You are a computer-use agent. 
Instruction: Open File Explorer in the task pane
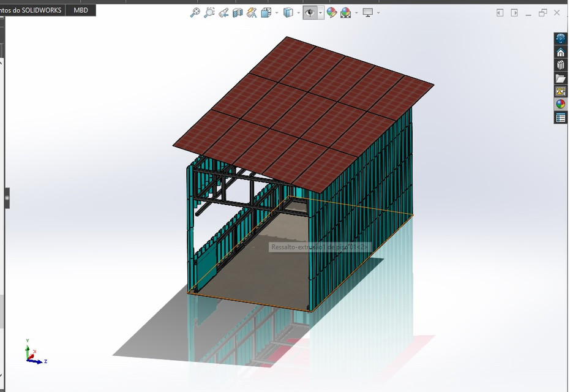pos(561,77)
